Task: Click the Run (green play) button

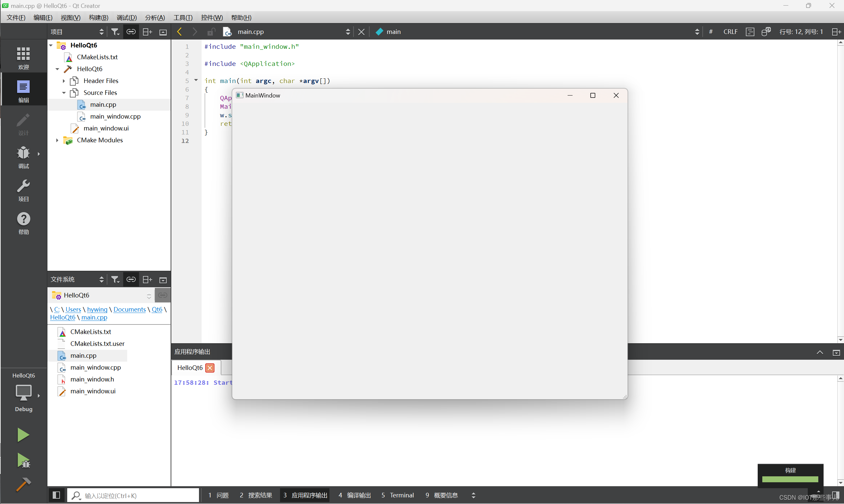Action: [23, 435]
